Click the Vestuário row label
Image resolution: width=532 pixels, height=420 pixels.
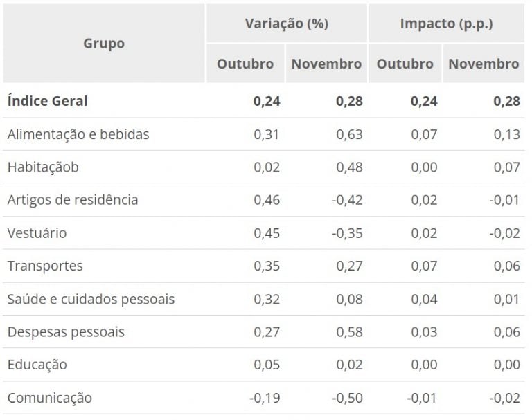coord(37,233)
